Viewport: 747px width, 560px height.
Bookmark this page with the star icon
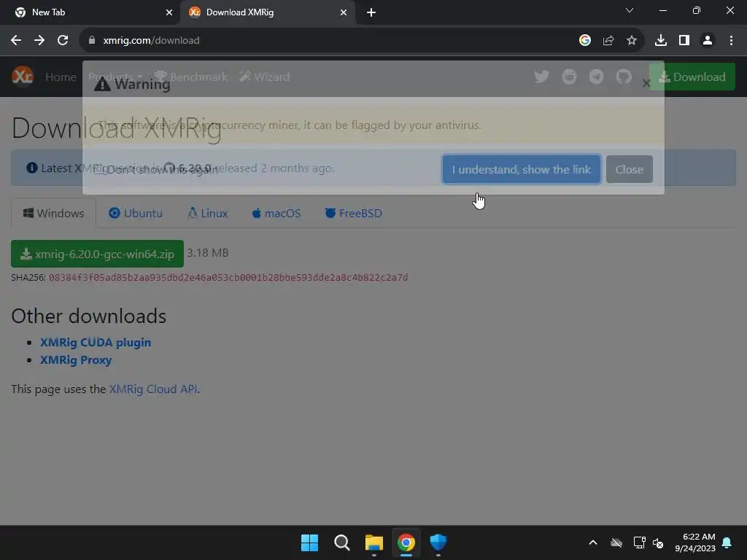632,41
